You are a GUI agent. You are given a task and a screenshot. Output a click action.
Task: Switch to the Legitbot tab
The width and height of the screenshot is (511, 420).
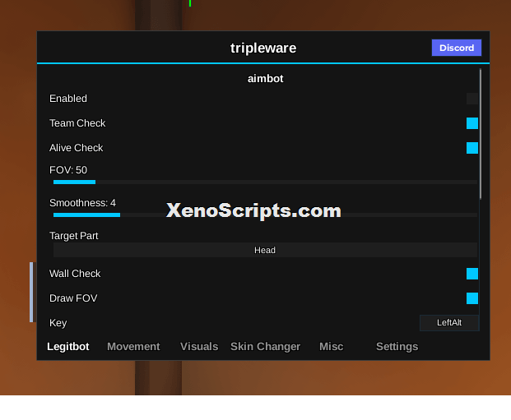[x=67, y=346]
